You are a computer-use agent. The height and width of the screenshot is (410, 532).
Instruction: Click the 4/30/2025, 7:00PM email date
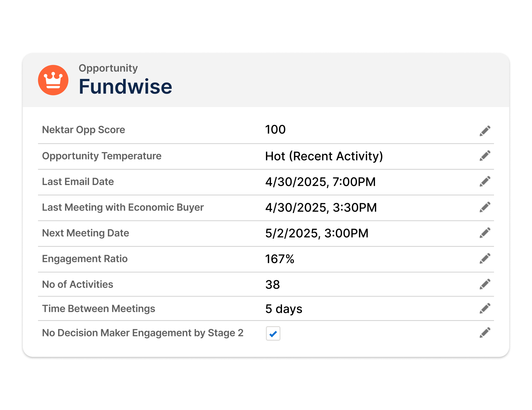[x=320, y=182]
